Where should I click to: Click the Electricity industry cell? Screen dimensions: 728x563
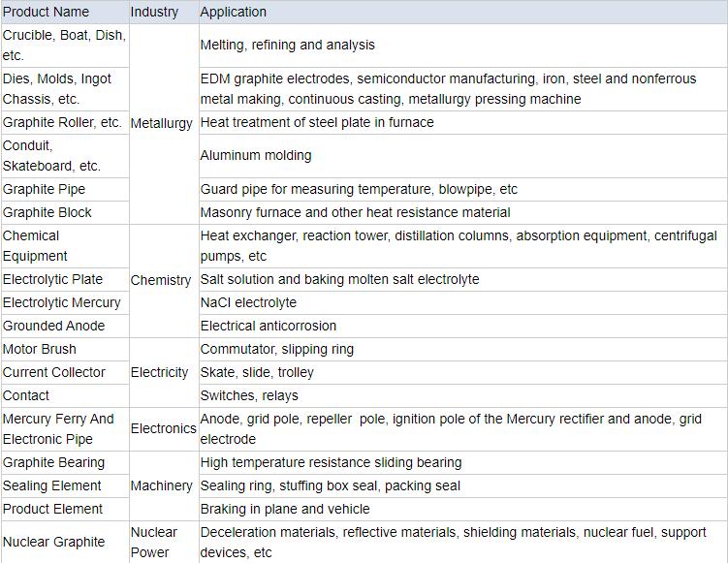click(160, 372)
